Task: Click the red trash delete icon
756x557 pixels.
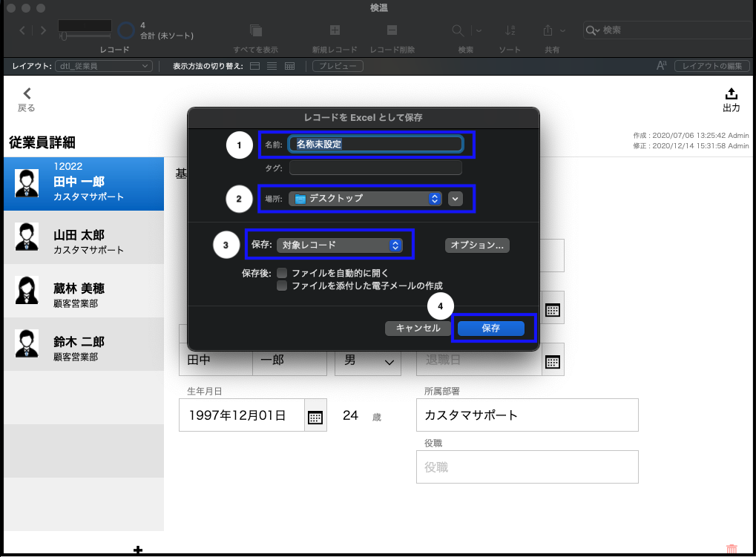Action: point(732,550)
